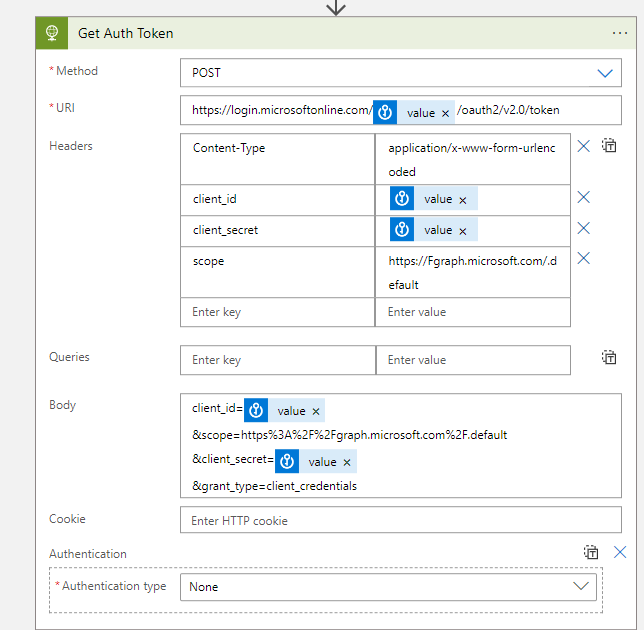
Task: Click the variable icon in the URI value token
Action: point(385,112)
